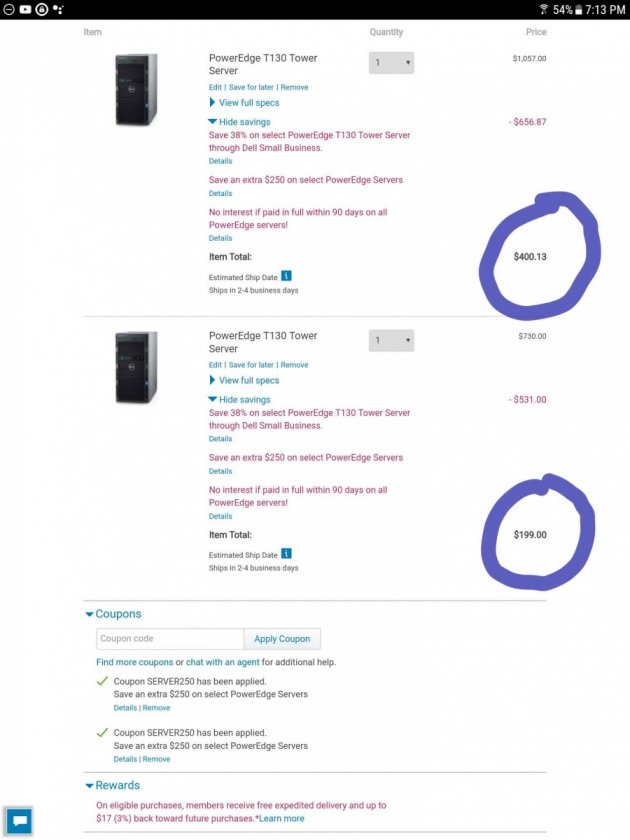Collapse Hide savings for second server

(x=239, y=400)
